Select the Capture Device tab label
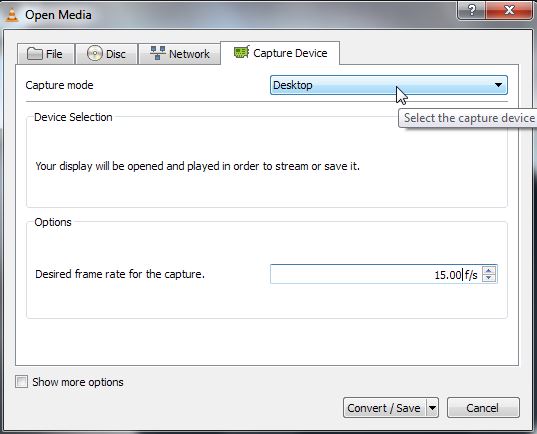This screenshot has width=537, height=434. (x=290, y=53)
